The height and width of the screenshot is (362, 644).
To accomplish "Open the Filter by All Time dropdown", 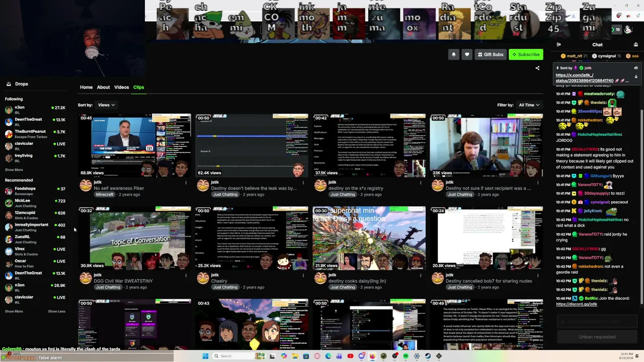I will click(529, 105).
